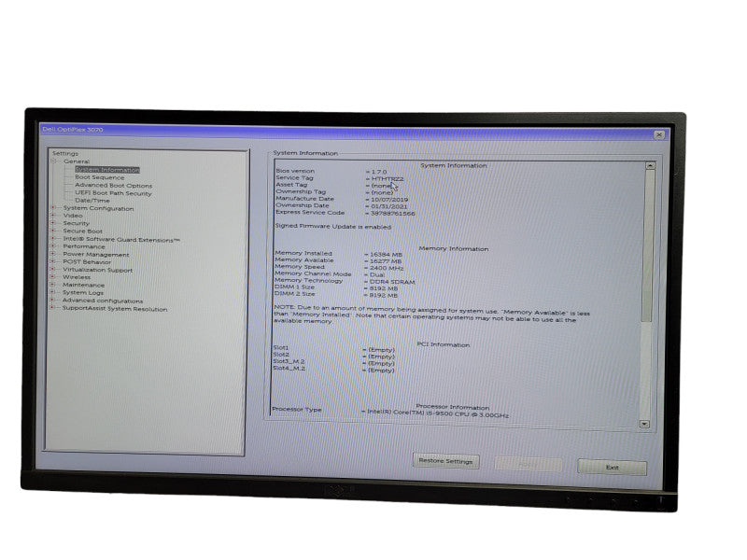Click the DIMM 2 Size row
This screenshot has height=560, width=747.
[336, 294]
